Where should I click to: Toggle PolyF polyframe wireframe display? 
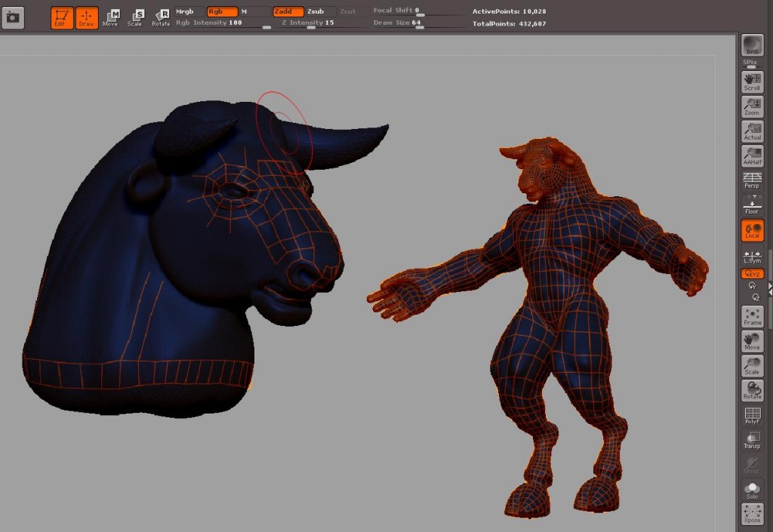tap(752, 416)
